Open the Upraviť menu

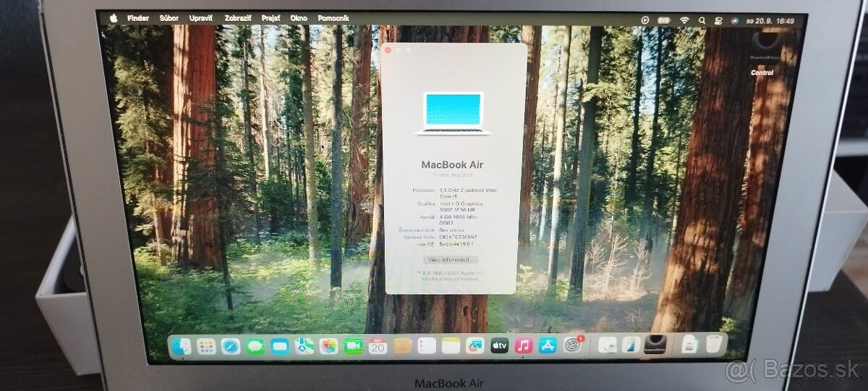(201, 17)
